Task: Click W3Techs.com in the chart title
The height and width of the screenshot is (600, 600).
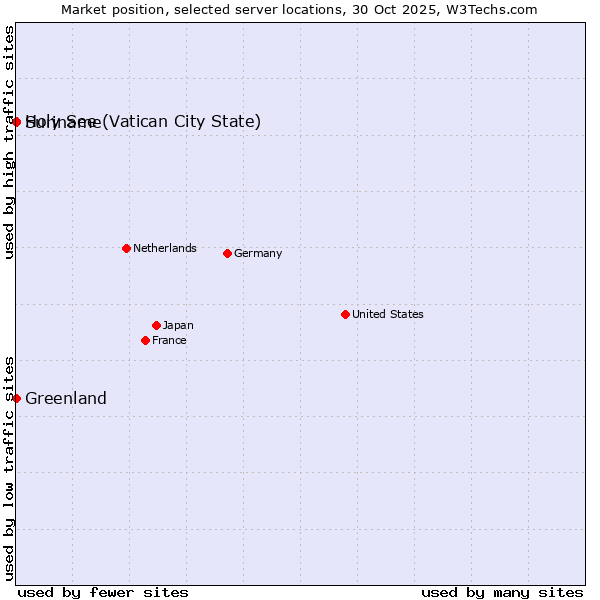Action: click(490, 9)
